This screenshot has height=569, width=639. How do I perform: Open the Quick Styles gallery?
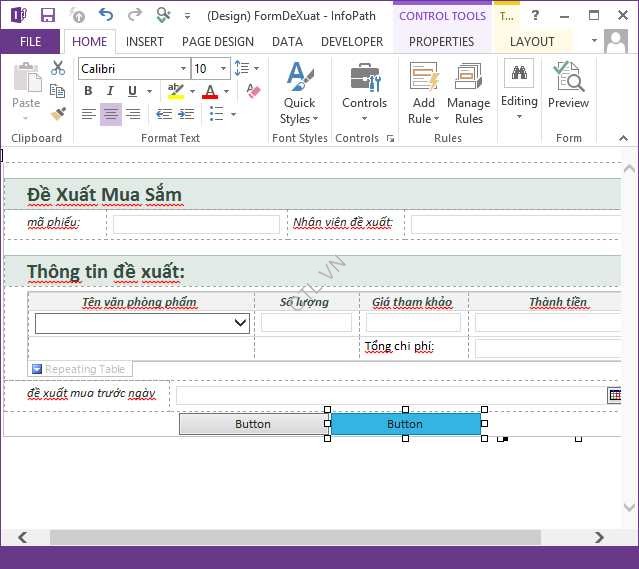pyautogui.click(x=299, y=93)
